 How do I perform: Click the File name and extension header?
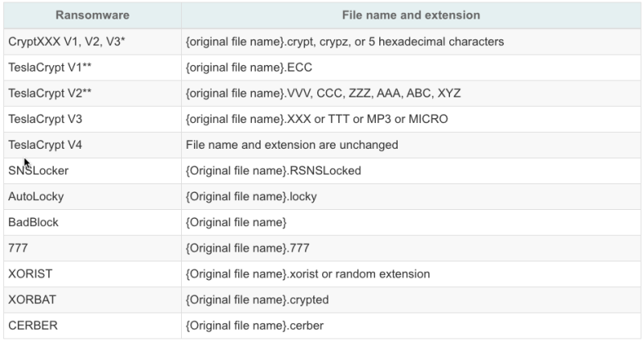pos(411,15)
